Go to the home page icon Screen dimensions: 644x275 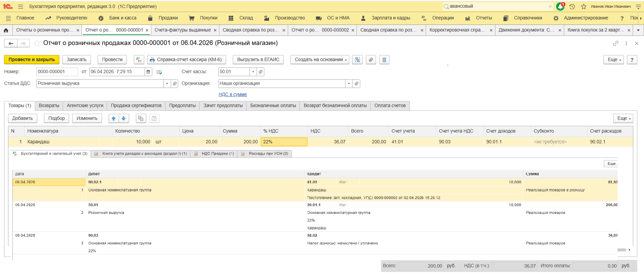coord(6,30)
